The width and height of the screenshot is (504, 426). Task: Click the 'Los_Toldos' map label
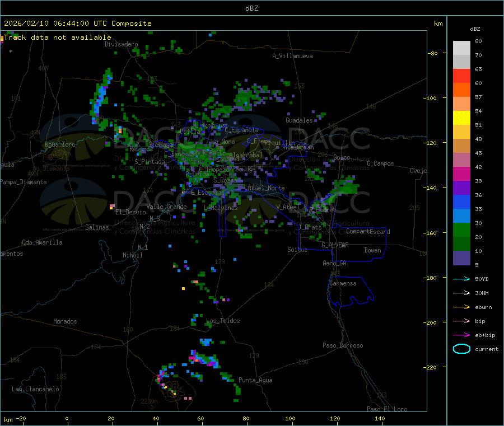[x=223, y=321]
